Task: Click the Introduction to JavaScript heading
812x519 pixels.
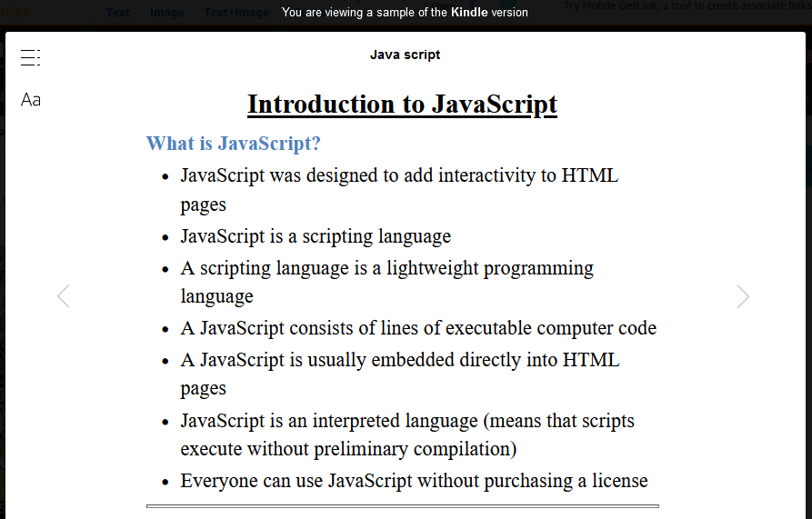Action: click(402, 104)
